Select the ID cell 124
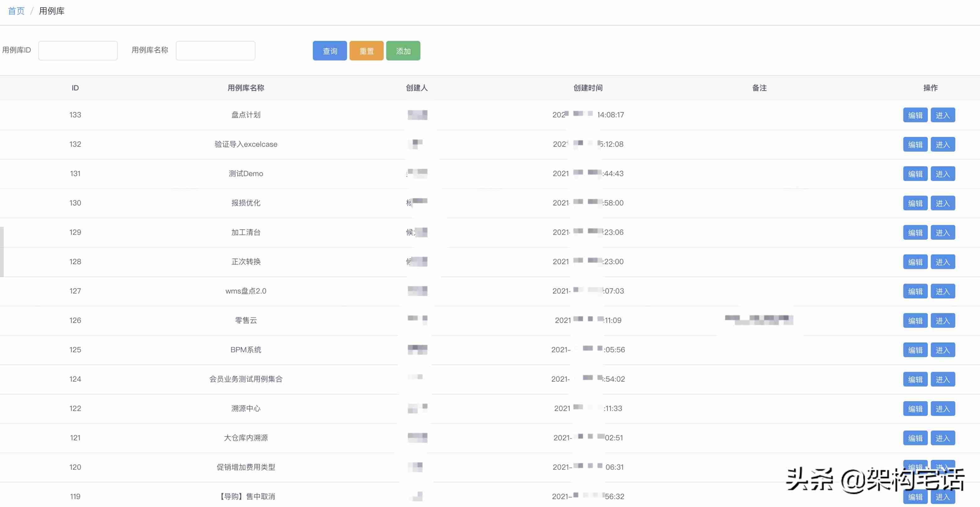The height and width of the screenshot is (507, 980). (75, 379)
